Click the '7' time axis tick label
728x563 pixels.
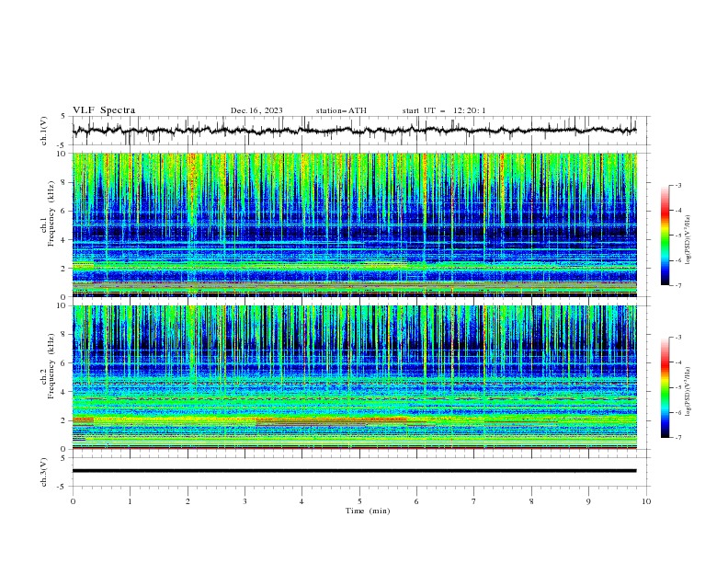(x=474, y=501)
